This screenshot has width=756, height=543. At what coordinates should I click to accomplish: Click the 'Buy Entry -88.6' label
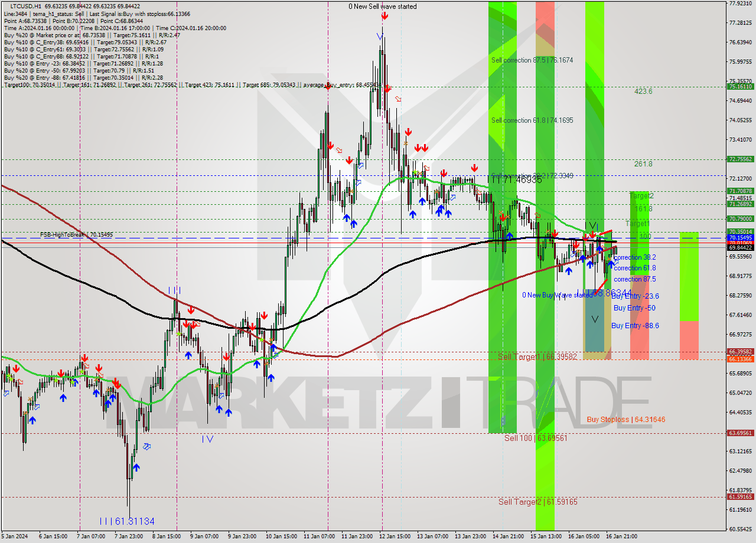pos(635,326)
